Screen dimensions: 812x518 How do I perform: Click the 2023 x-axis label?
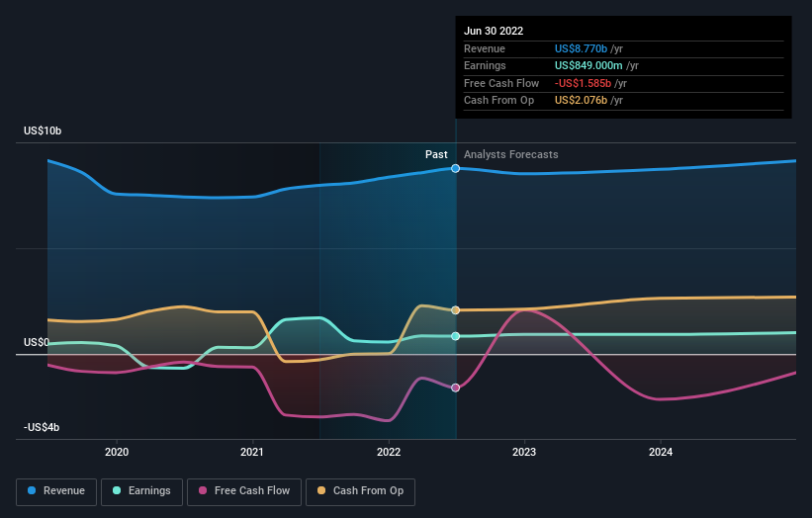click(x=524, y=452)
